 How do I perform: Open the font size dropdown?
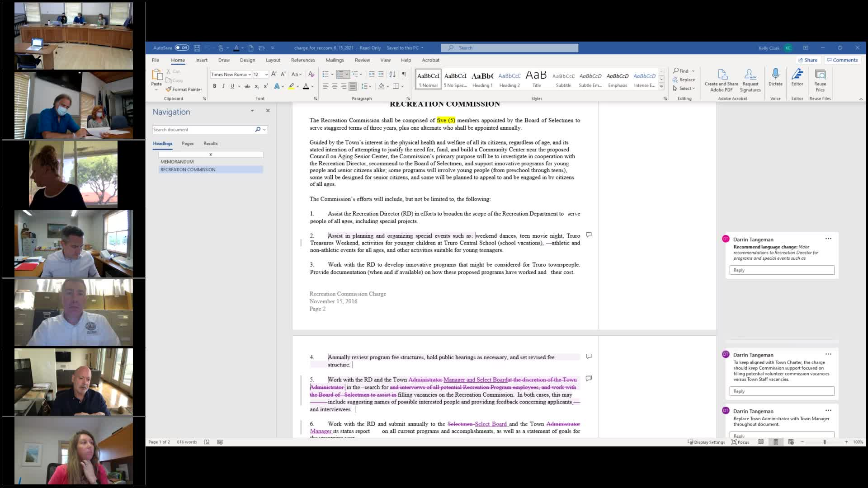[x=266, y=75]
